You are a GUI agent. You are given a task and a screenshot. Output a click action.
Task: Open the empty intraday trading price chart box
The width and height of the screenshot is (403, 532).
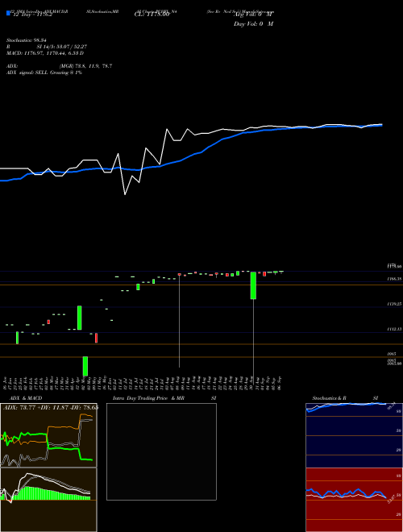pyautogui.click(x=161, y=451)
